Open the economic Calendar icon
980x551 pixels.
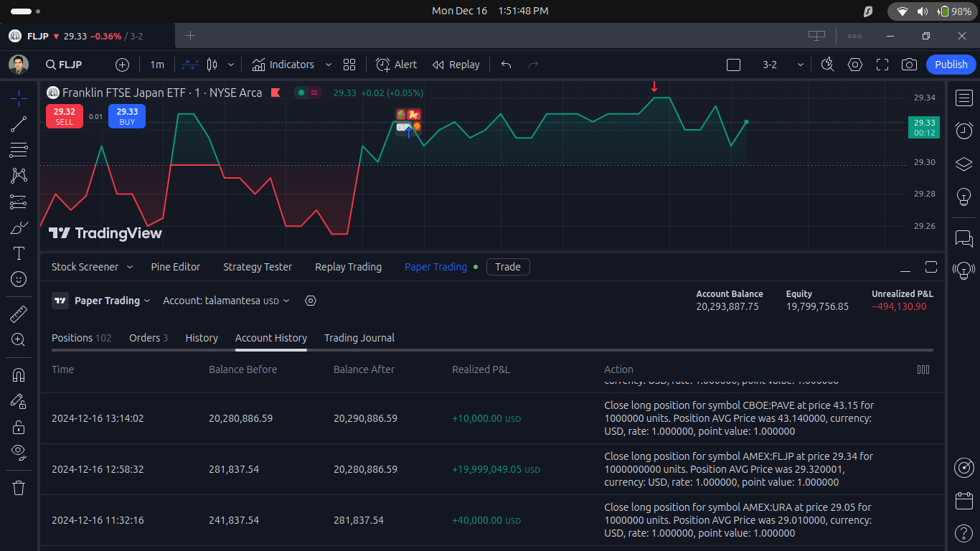[x=963, y=500]
